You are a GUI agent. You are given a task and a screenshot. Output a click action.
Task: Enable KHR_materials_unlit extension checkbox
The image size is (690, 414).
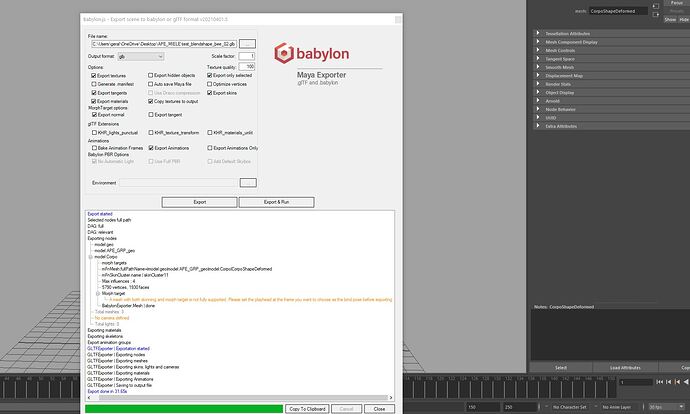[210, 132]
